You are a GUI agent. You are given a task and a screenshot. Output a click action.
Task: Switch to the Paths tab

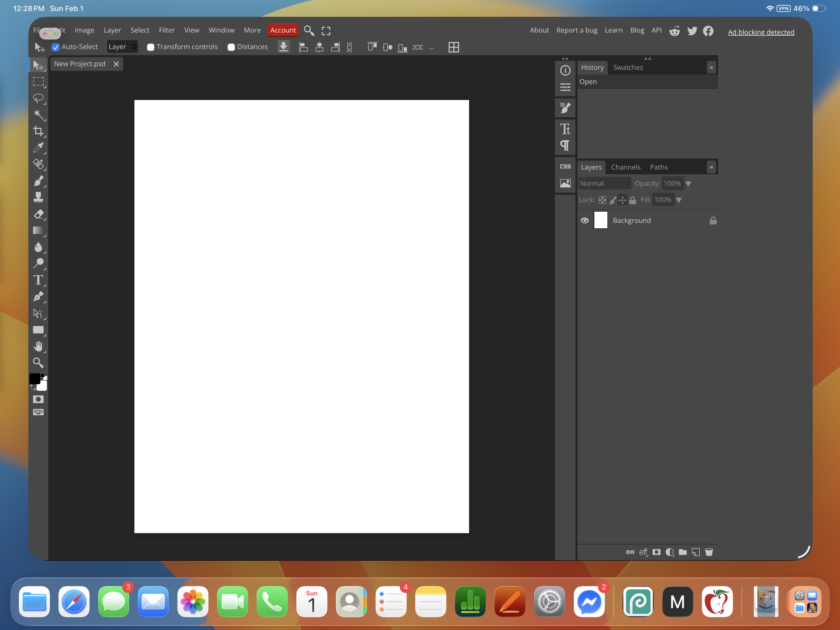point(659,167)
